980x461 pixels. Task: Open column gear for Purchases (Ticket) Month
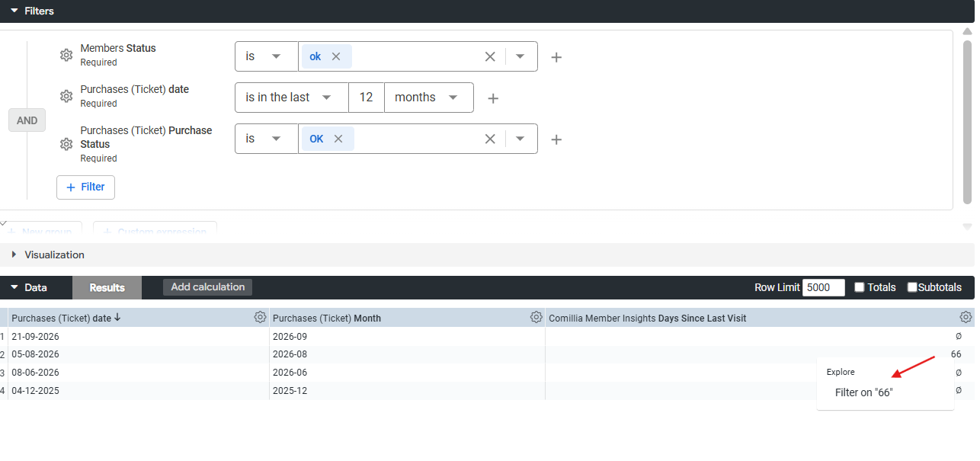tap(536, 317)
